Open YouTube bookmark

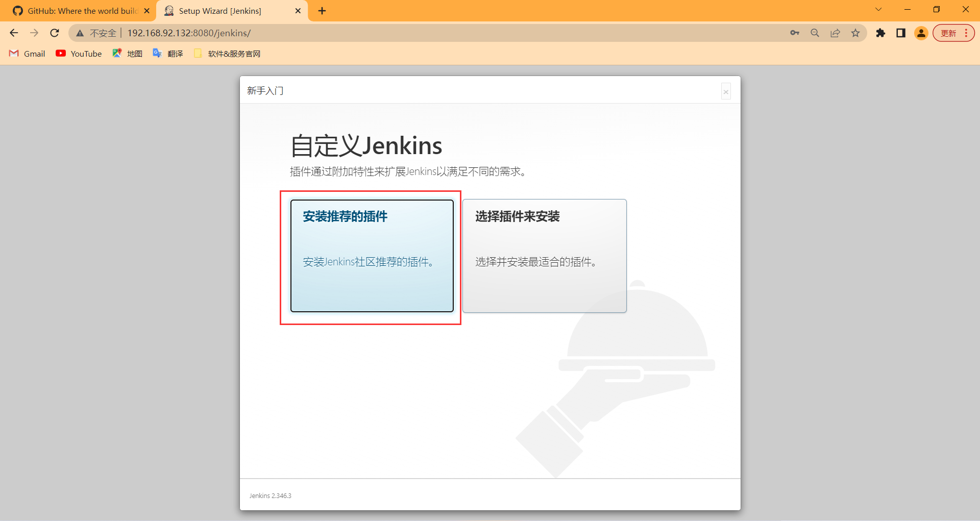click(79, 54)
